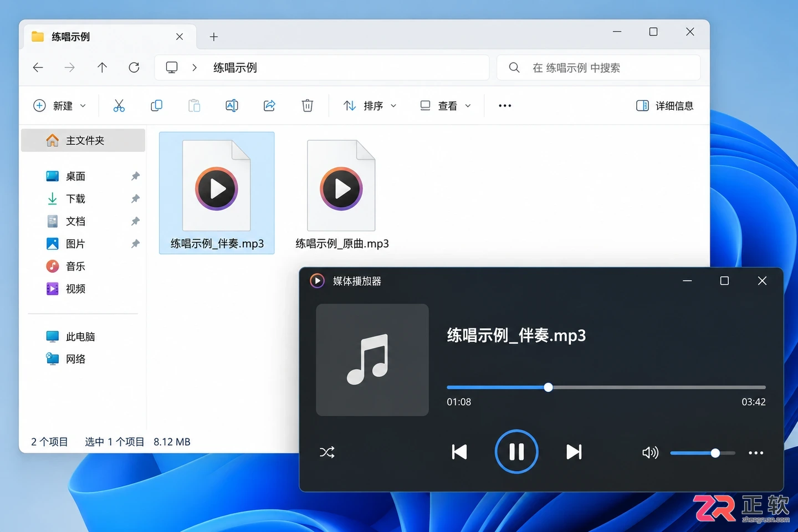The image size is (798, 532).
Task: Select the file 练唱示例_伴奏.mp3 in Explorer
Action: tap(217, 193)
